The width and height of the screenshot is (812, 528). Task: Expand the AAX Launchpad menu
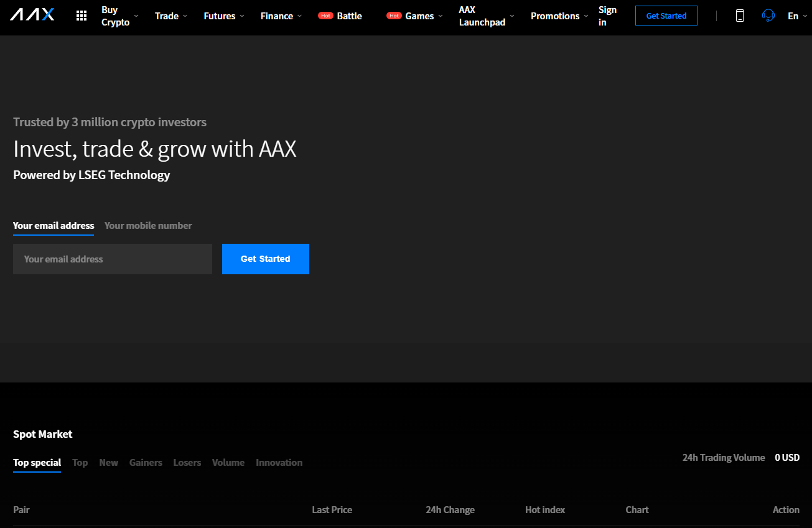pos(487,16)
